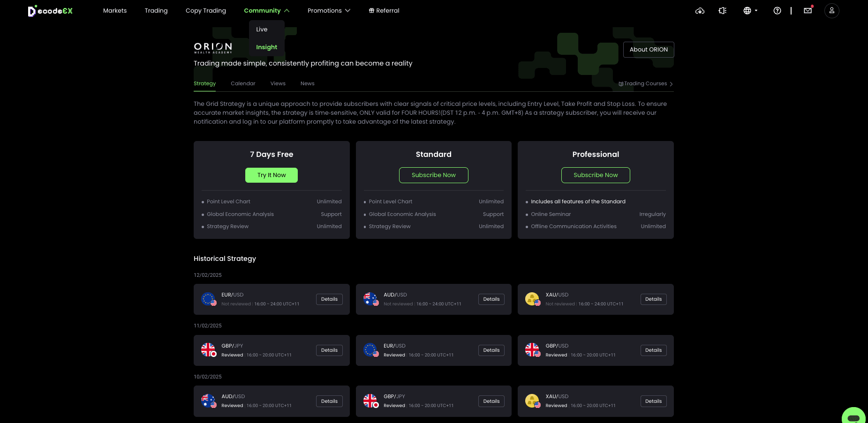This screenshot has width=868, height=423.
Task: Click the ORION Wealth Academy logo
Action: coord(213,48)
